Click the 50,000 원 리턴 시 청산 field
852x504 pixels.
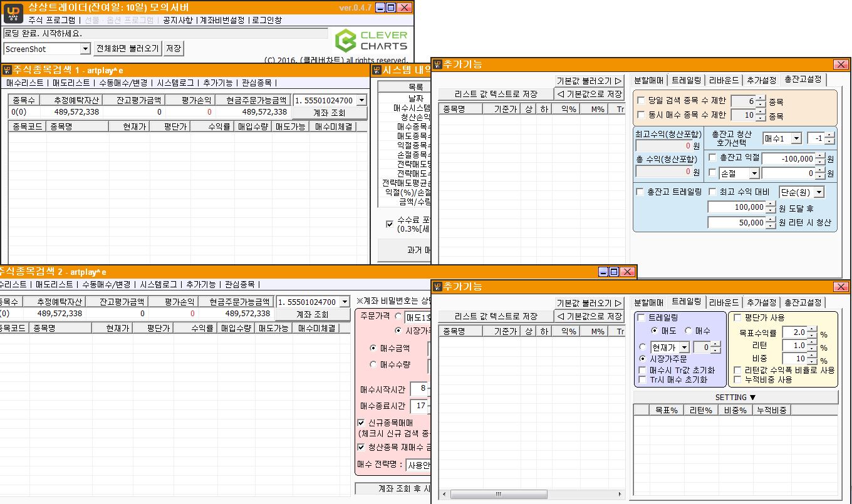(737, 222)
